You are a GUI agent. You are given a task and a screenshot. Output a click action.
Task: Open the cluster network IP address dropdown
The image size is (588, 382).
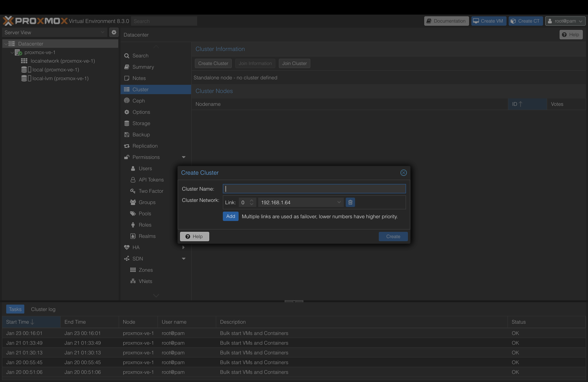click(x=339, y=202)
